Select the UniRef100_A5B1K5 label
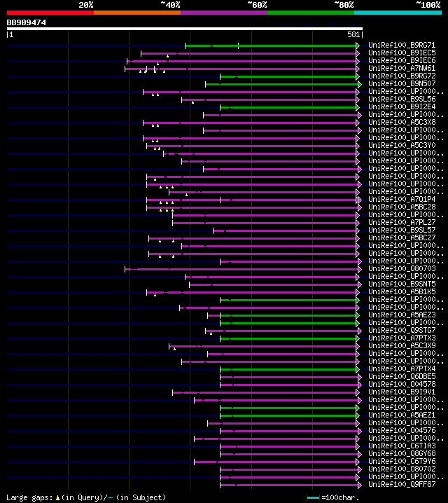Image resolution: width=448 pixels, height=503 pixels. [x=402, y=291]
